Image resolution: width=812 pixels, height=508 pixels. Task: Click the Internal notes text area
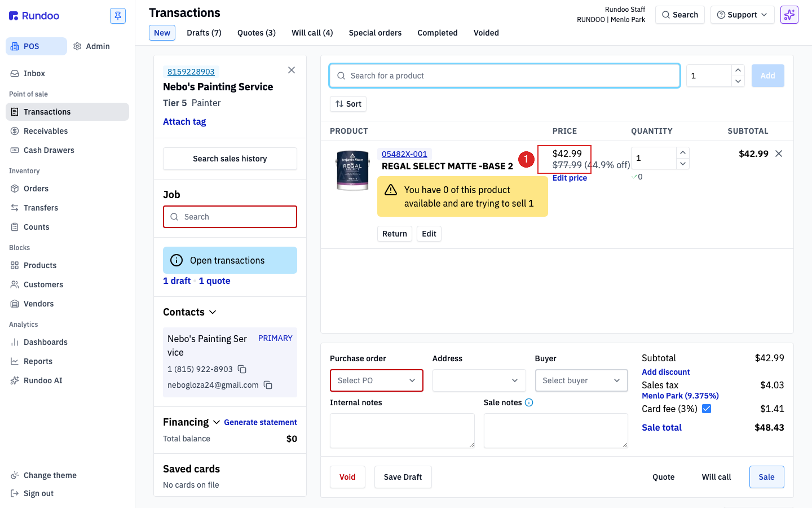pos(402,431)
